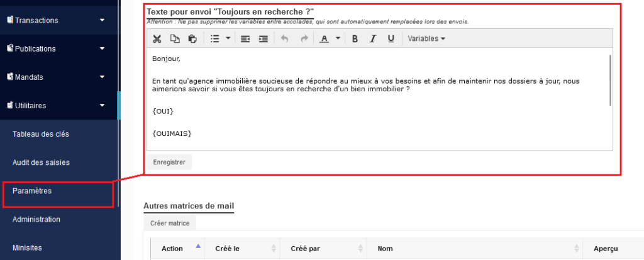
Task: Open Audit des saisies menu item
Action: click(x=41, y=162)
